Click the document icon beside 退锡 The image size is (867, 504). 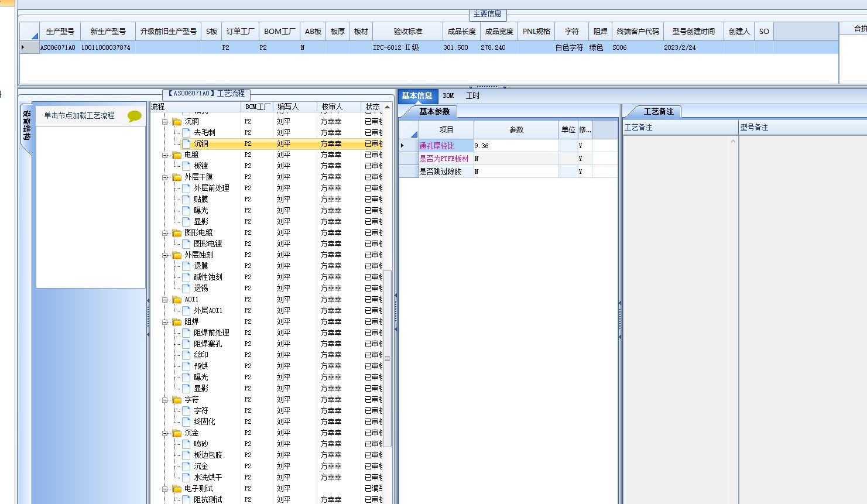pyautogui.click(x=186, y=289)
